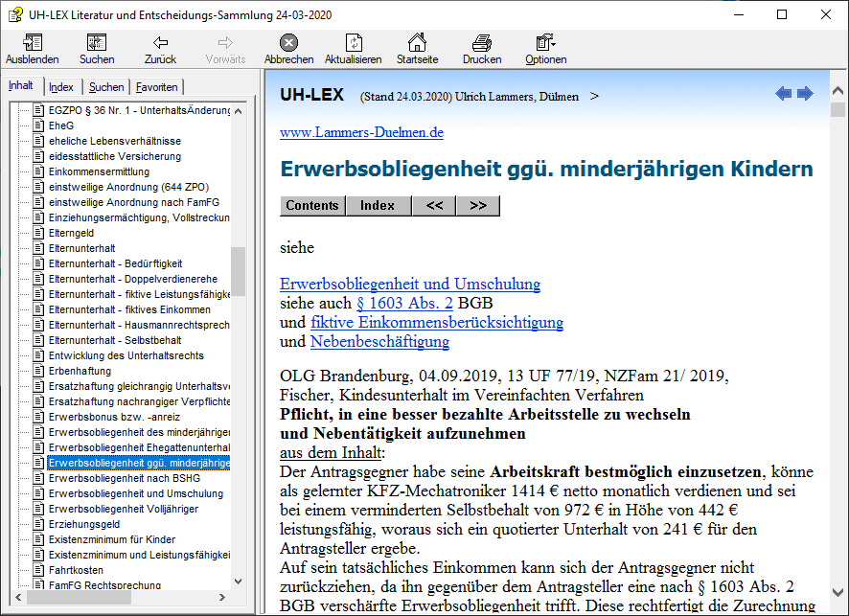This screenshot has height=616, width=849.
Task: Click content pane scroll down arrow
Action: (838, 592)
